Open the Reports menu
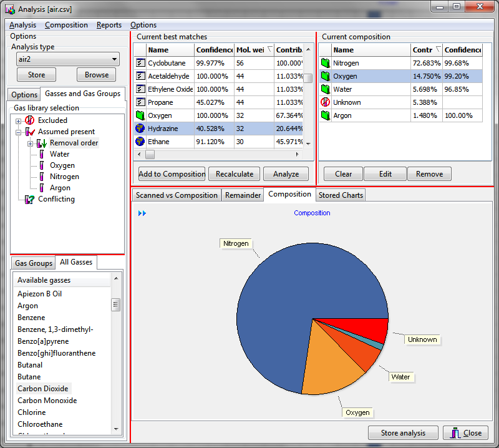The image size is (499, 448). [109, 25]
